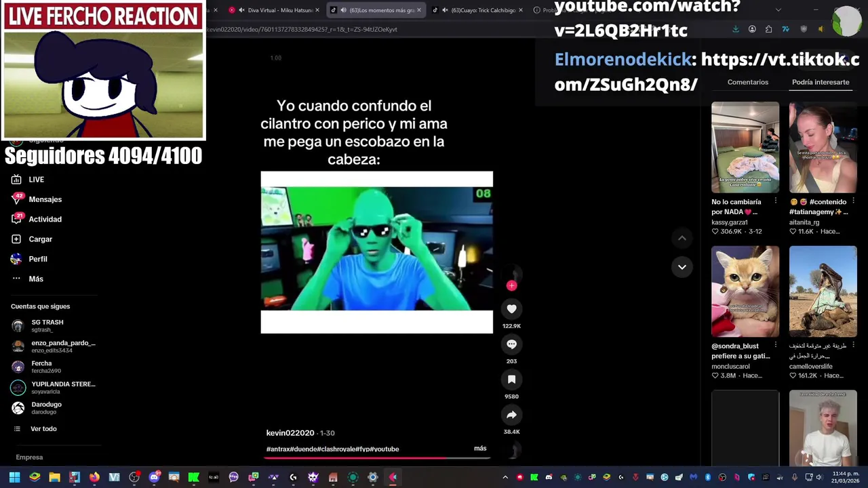Open Discord from the taskbar
Screen dimensions: 868x488
click(x=154, y=477)
